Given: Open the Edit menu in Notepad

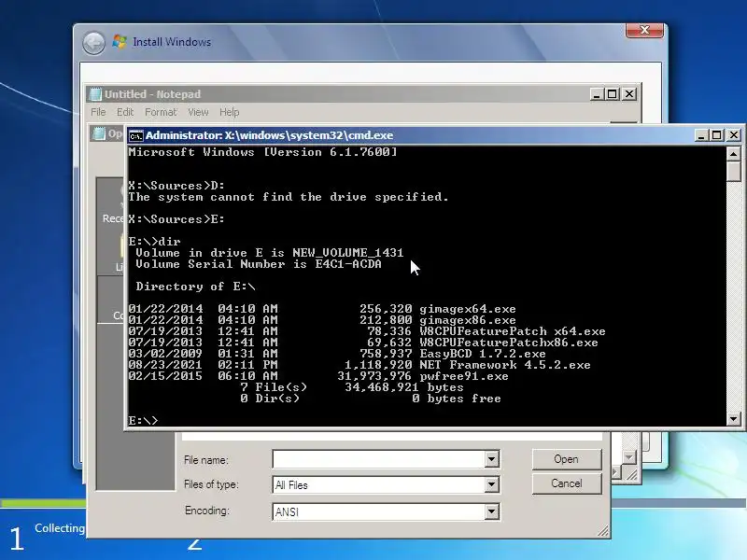Looking at the screenshot, I should [x=125, y=112].
